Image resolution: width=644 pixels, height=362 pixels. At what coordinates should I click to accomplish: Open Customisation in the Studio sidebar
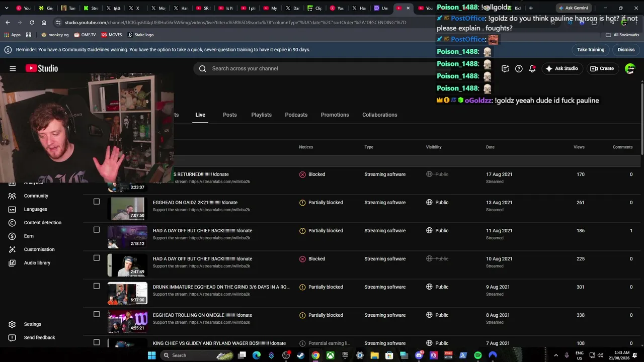click(39, 249)
